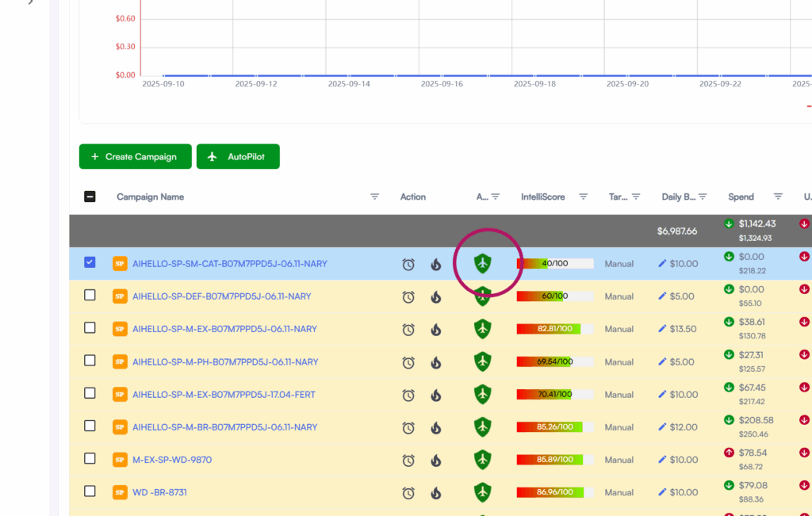
Task: Click AutoPilot shield icon for AIHELLO-SP-SM-CAT campaign
Action: coord(482,263)
